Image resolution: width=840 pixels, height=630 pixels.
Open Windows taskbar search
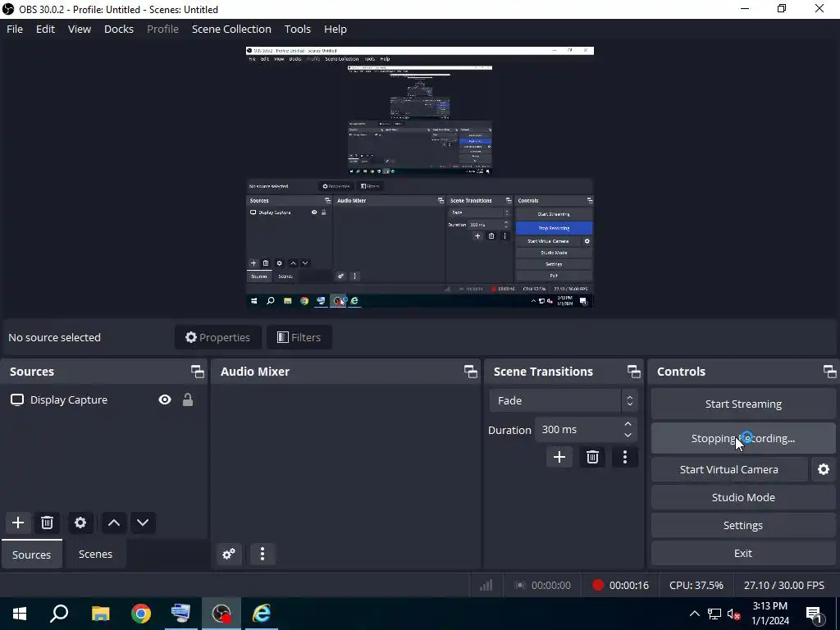click(59, 614)
